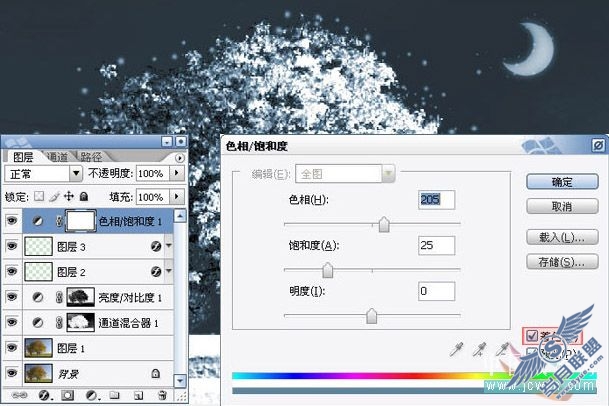Click mask link icon on 通道混合器 1
609x406 pixels.
[59, 322]
